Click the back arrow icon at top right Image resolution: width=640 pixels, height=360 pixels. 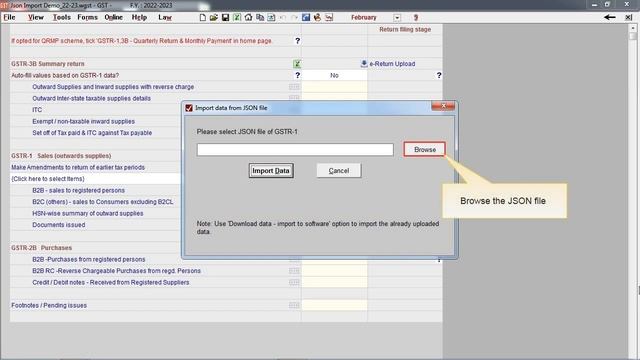(610, 17)
